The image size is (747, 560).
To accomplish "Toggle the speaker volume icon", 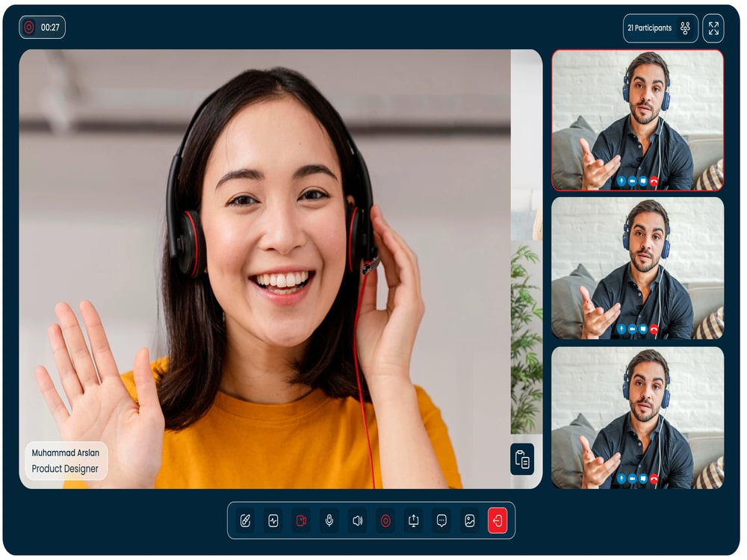I will pos(357,520).
